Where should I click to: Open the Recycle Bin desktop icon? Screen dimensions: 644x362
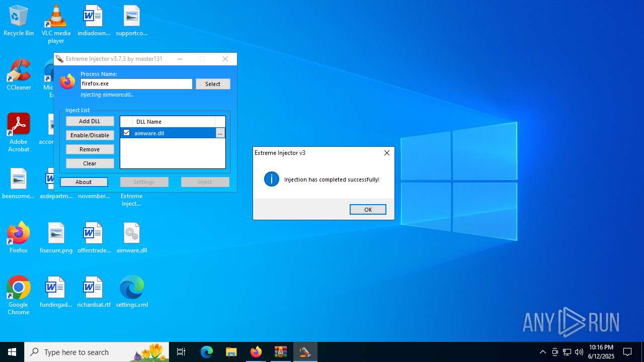coord(19,21)
